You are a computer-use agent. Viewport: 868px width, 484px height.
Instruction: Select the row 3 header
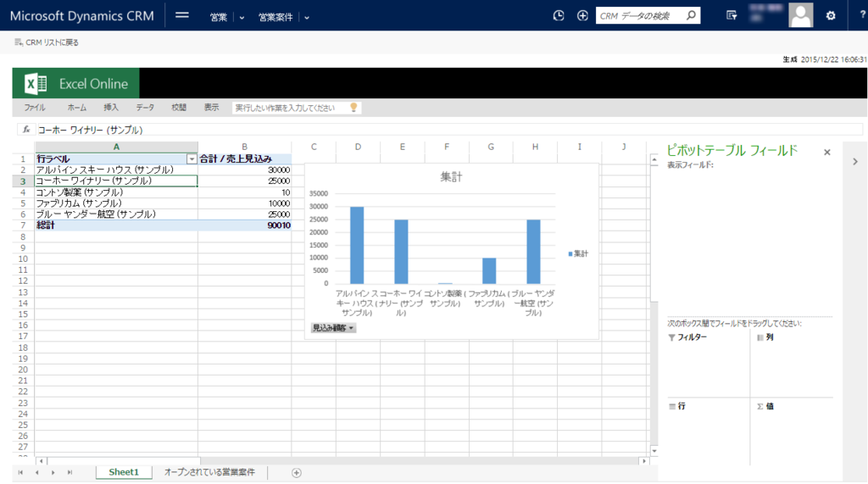(x=23, y=181)
